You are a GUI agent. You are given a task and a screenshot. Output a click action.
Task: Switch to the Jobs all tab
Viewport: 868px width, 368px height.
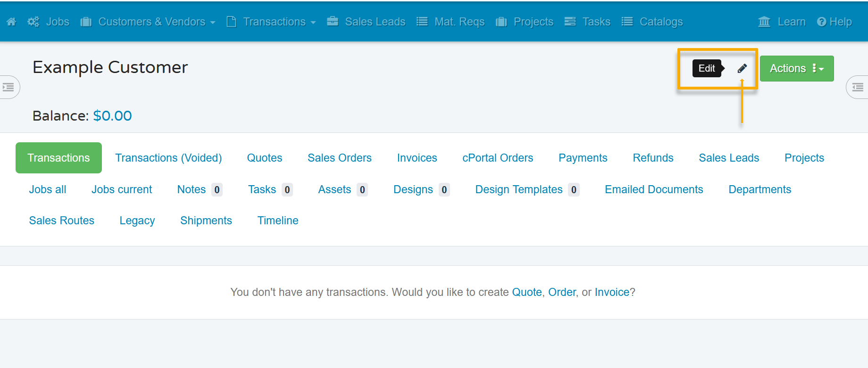point(48,189)
